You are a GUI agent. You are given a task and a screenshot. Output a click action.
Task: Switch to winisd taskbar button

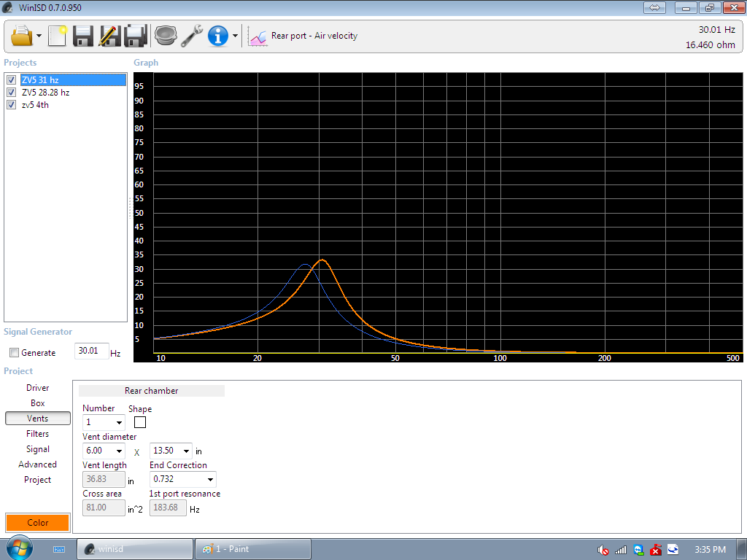135,549
